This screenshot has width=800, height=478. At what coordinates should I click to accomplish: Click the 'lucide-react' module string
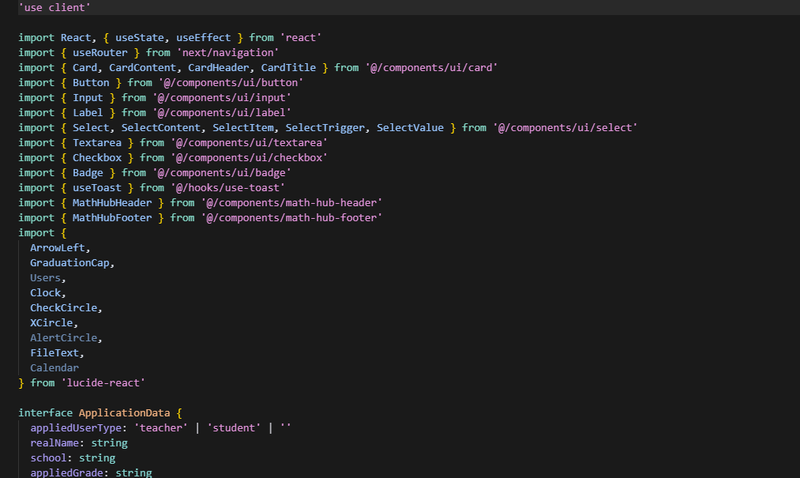pyautogui.click(x=103, y=383)
